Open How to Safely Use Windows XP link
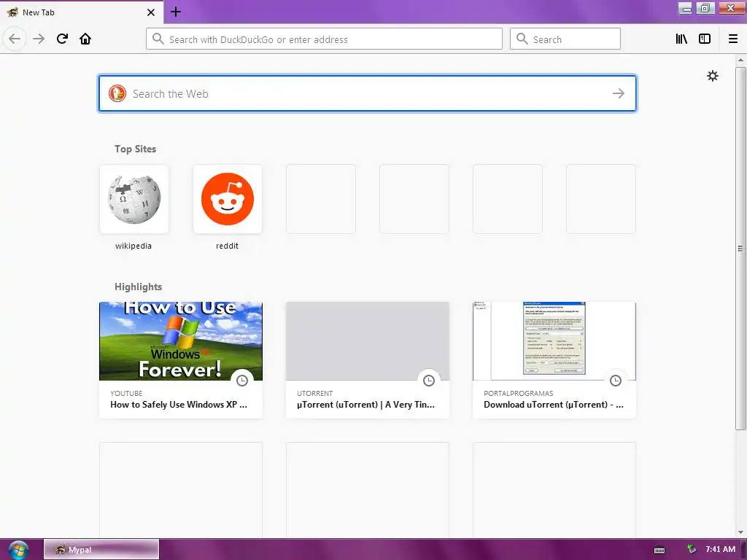 point(179,405)
